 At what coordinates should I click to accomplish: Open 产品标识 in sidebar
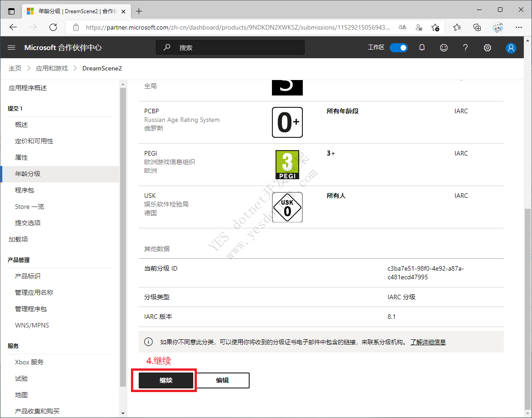[x=27, y=276]
